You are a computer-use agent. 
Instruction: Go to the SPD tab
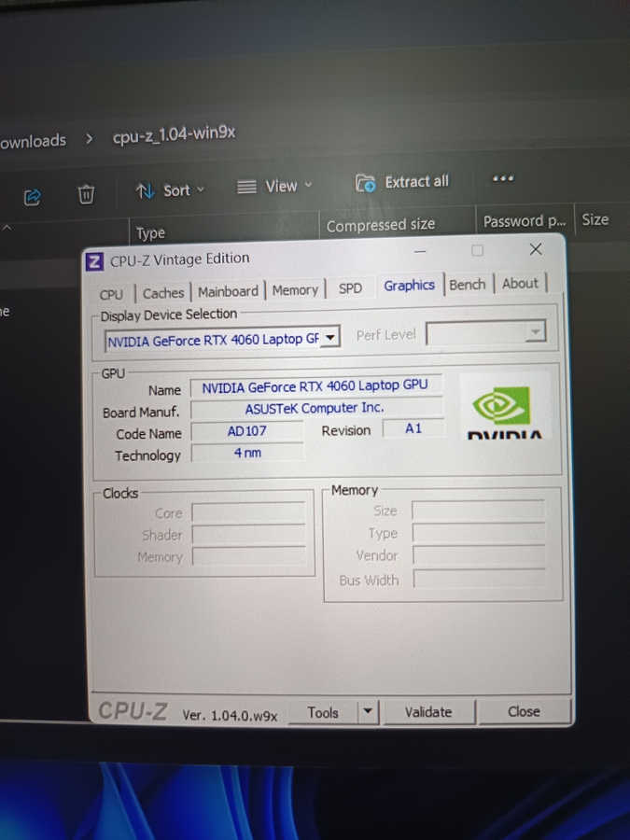pyautogui.click(x=350, y=288)
